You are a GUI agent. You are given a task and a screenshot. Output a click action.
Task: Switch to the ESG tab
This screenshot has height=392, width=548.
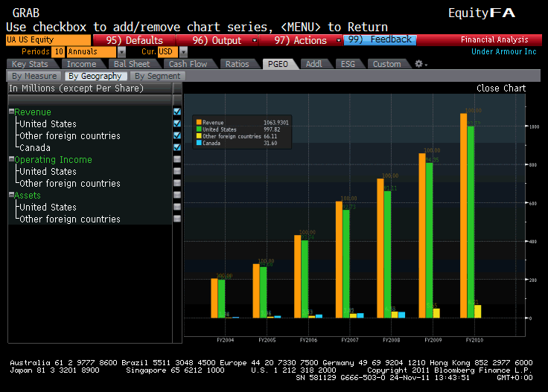pyautogui.click(x=348, y=64)
